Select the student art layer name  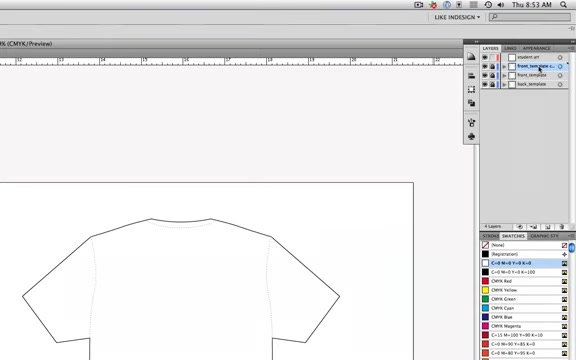(528, 57)
